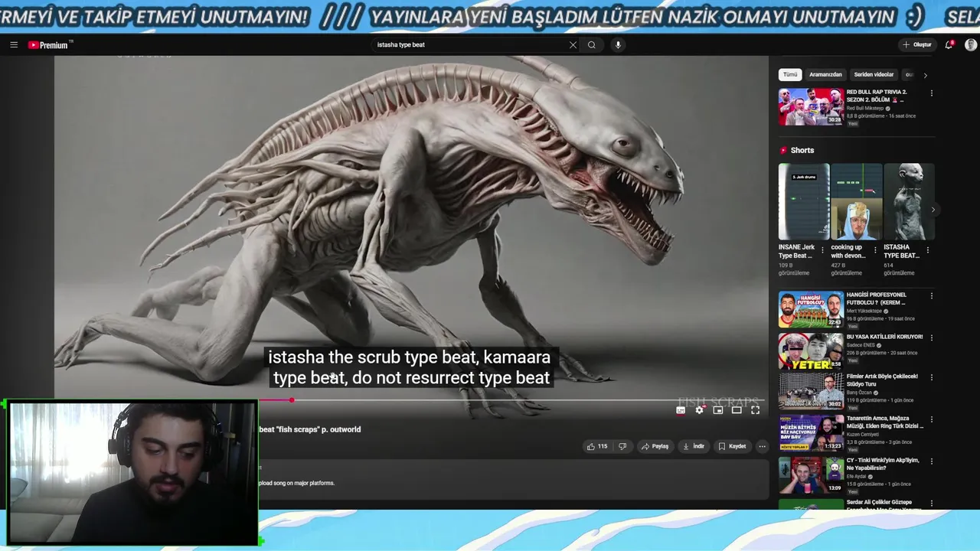This screenshot has height=551, width=980.
Task: Clear search text with the X icon
Action: pyautogui.click(x=573, y=45)
